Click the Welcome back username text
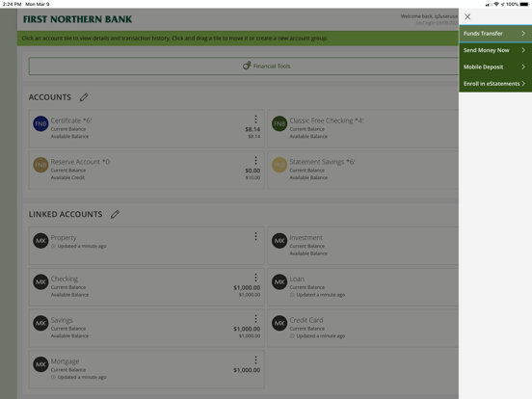Image resolution: width=532 pixels, height=399 pixels. (x=430, y=16)
